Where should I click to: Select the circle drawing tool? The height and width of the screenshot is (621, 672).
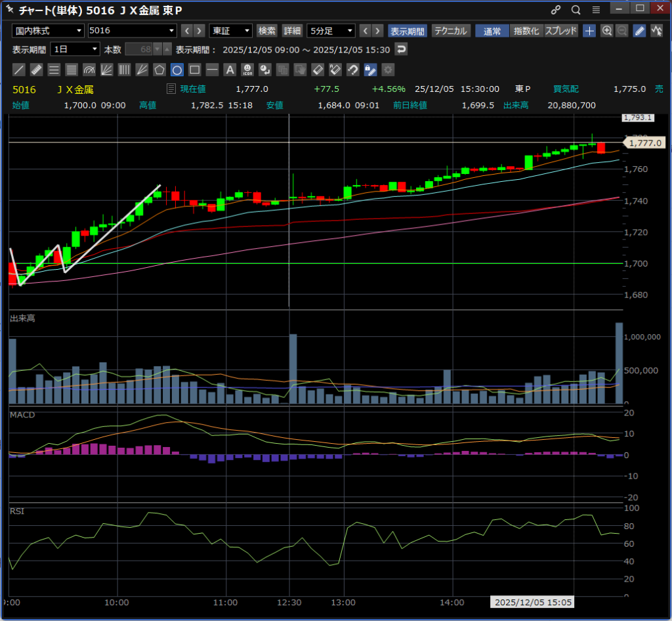(x=177, y=70)
